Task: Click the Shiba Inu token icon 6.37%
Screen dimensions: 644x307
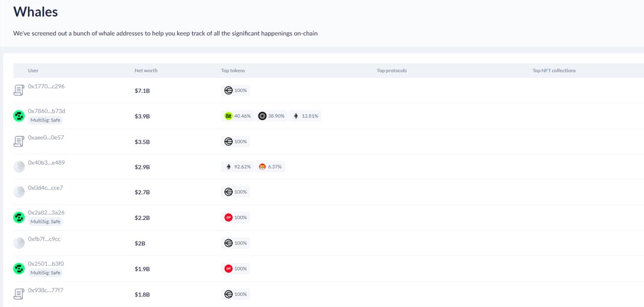Action: click(263, 167)
